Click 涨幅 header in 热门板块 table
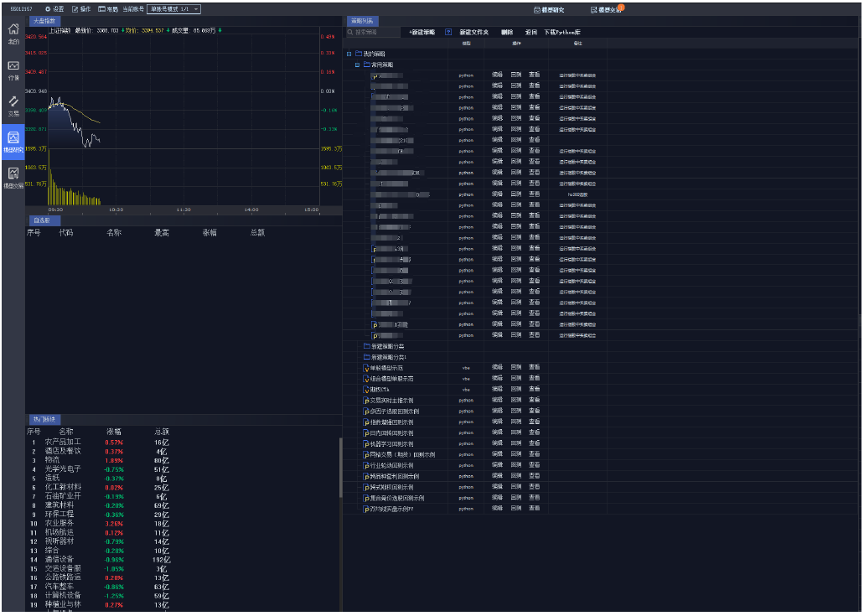 (114, 432)
